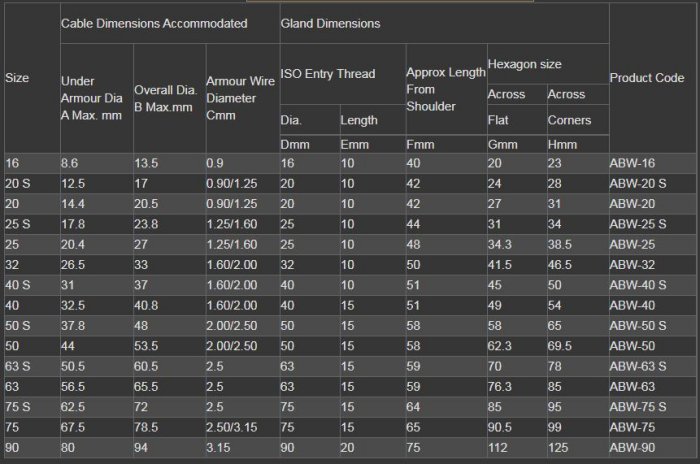Select the Armour Wire Diameter column header

coord(240,98)
